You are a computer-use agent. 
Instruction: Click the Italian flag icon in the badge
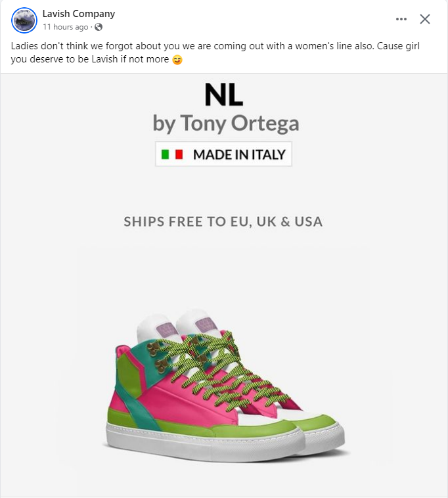(x=172, y=155)
